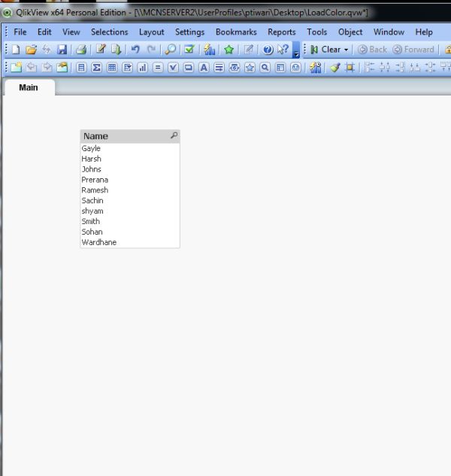451x476 pixels.
Task: Create a List Box object
Action: (81, 68)
